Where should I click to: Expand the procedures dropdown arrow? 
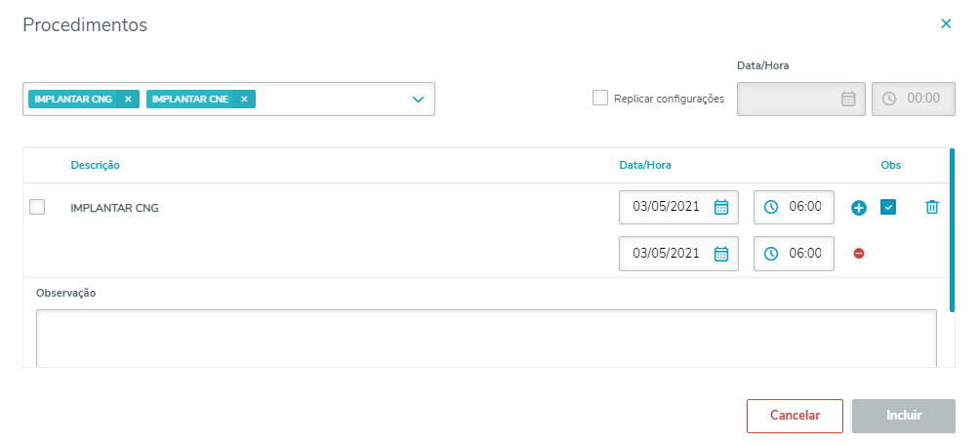pos(418,100)
